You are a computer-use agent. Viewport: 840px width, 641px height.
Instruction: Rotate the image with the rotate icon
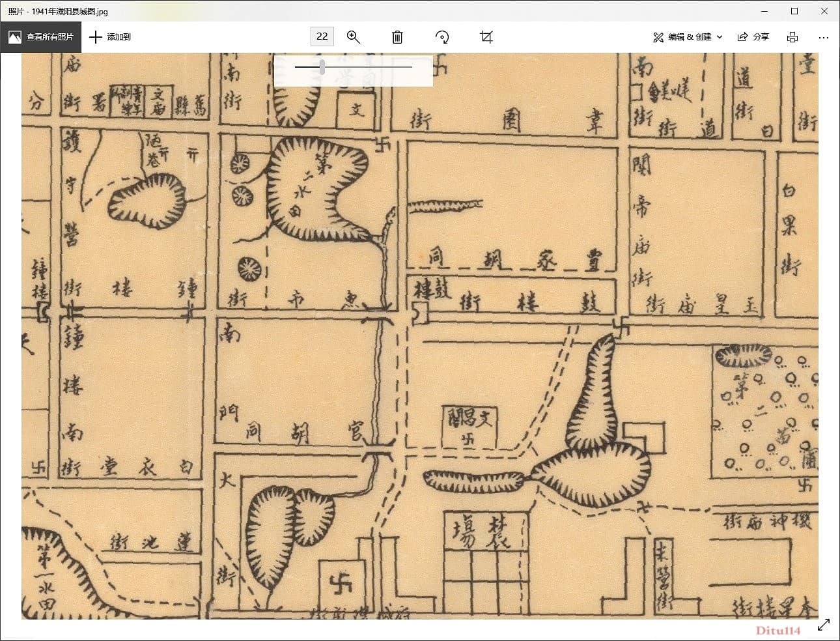tap(442, 37)
